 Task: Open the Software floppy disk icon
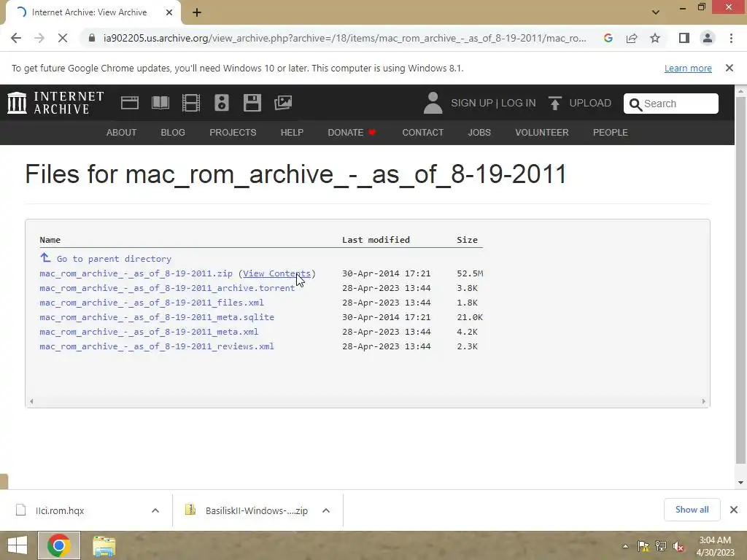tap(252, 103)
